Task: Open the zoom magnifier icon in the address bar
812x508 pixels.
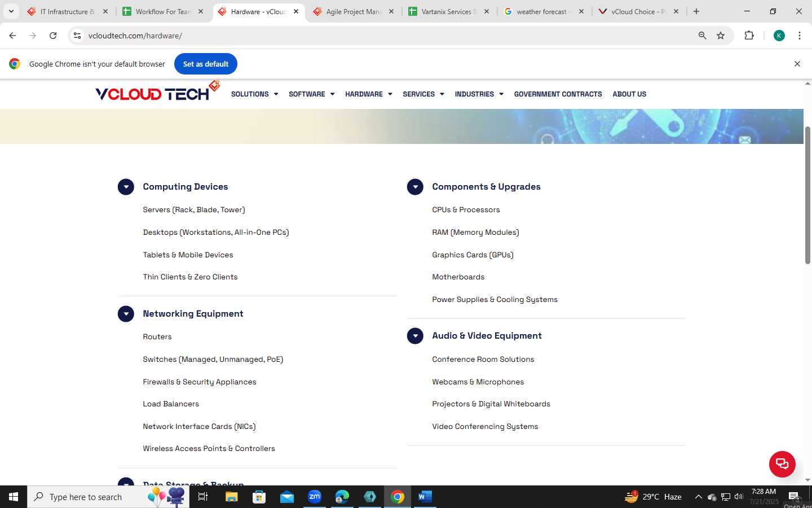Action: [x=702, y=36]
